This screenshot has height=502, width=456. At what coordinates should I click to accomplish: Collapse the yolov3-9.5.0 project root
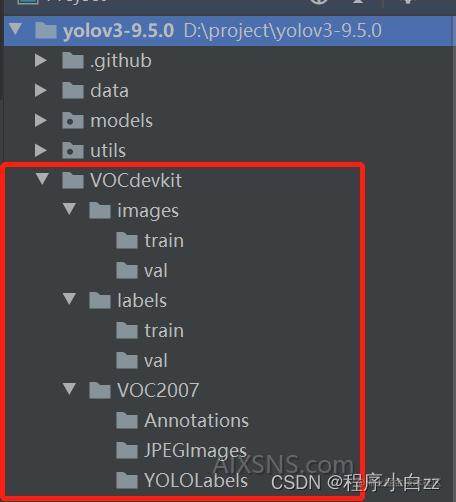coord(16,29)
